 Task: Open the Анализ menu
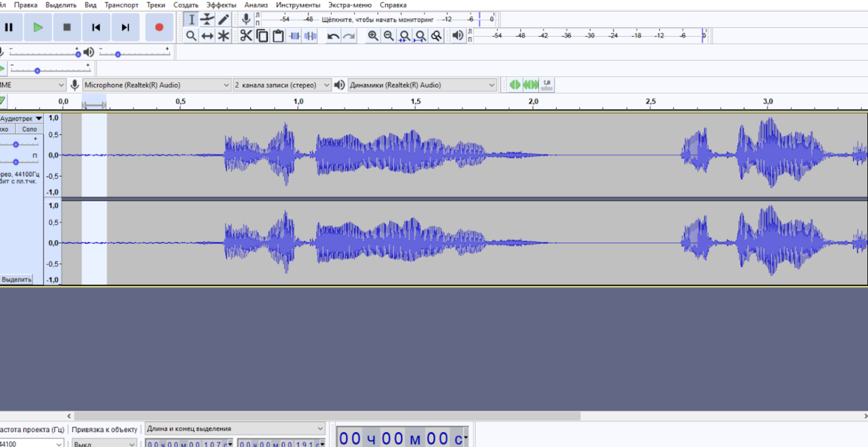click(x=256, y=5)
